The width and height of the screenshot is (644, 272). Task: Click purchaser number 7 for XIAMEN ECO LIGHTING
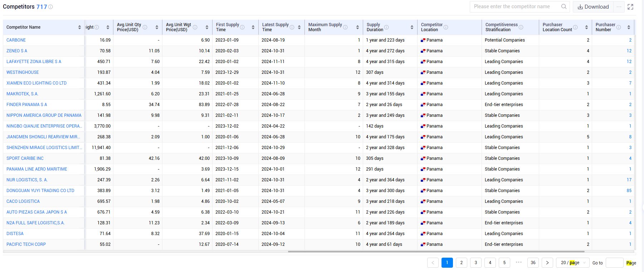pos(630,83)
